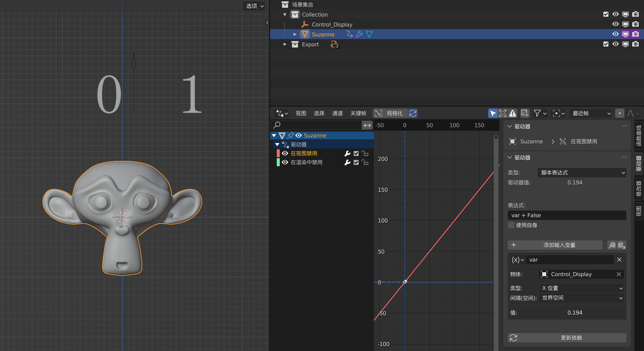Click the wrench modifier icon on 在视图禁用
This screenshot has width=644, height=351.
coord(347,153)
